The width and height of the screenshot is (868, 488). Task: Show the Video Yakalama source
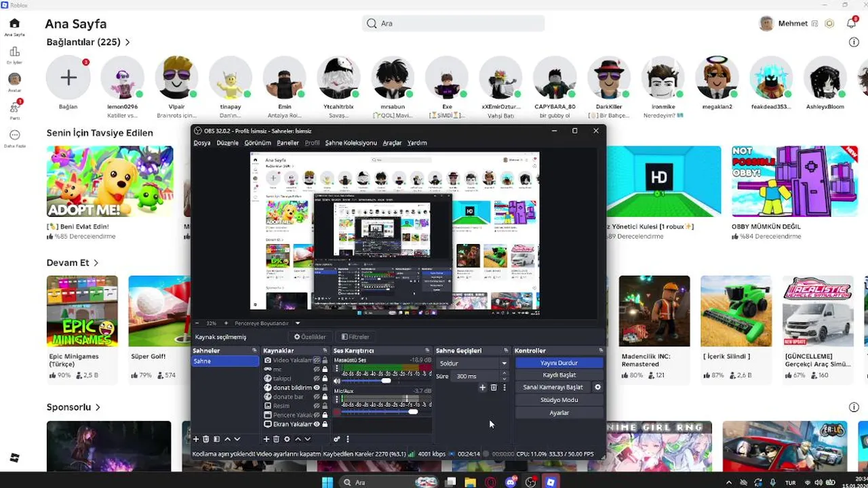pos(317,360)
